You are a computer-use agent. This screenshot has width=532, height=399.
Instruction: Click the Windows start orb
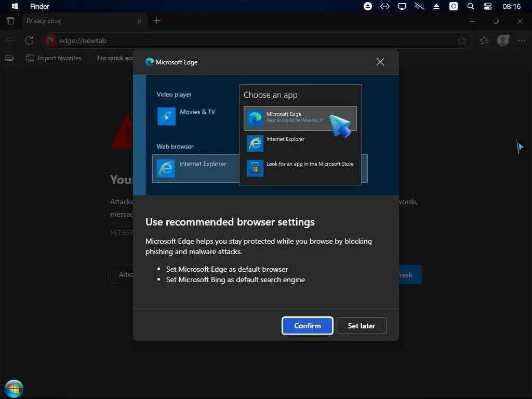pos(14,388)
